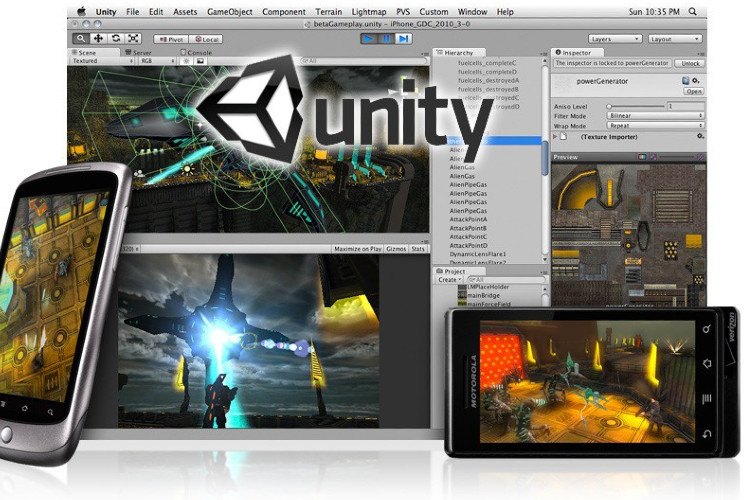Switch to the Server tab

coord(138,53)
